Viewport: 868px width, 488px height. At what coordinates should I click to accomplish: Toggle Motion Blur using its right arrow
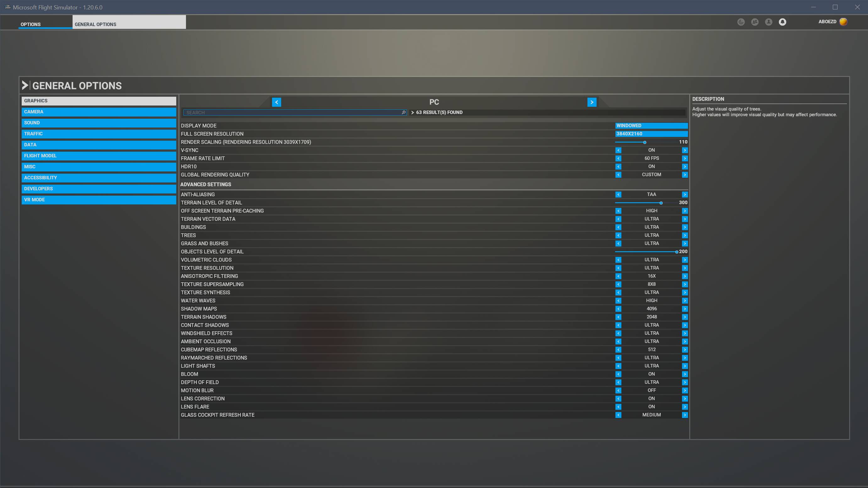pos(685,390)
